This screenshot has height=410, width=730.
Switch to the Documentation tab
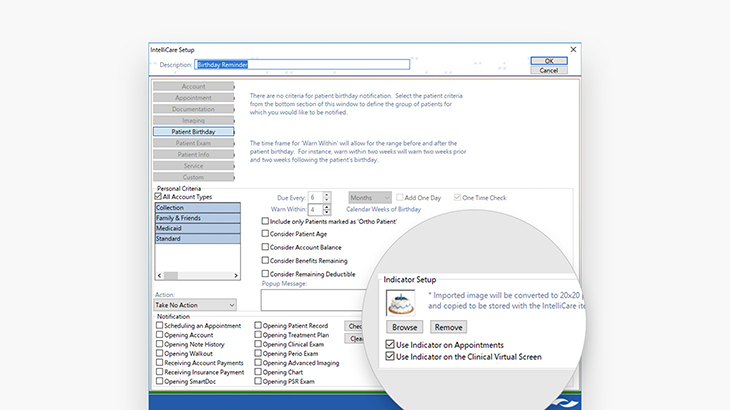coord(193,109)
